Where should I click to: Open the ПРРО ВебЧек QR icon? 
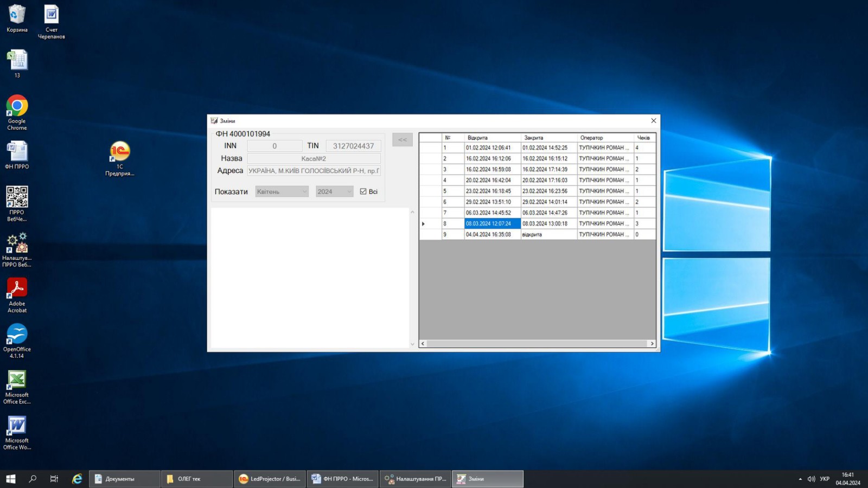pyautogui.click(x=17, y=197)
